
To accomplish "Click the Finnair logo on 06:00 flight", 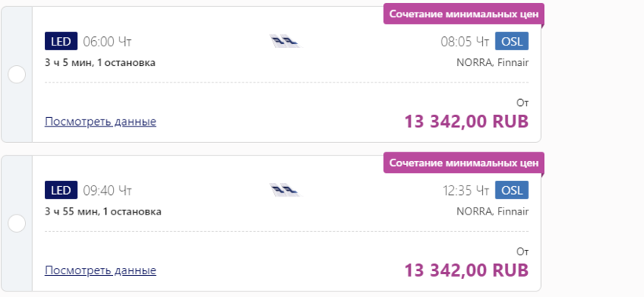I will tap(285, 41).
